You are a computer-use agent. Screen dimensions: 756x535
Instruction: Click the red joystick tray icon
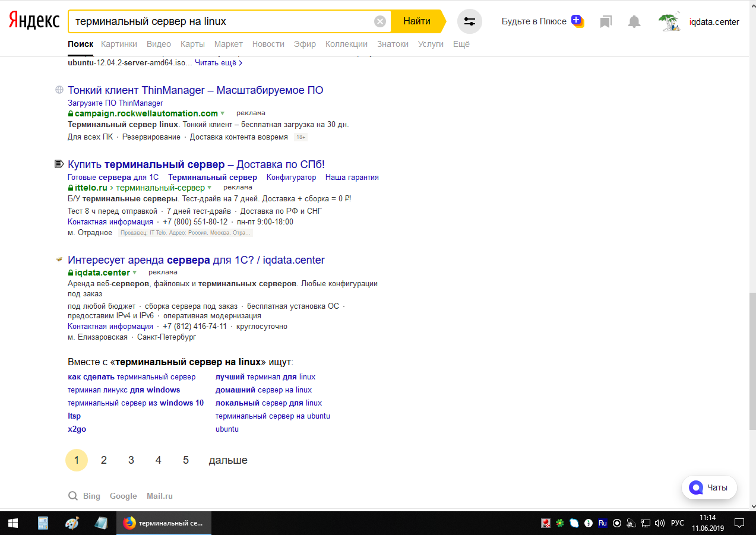[546, 523]
